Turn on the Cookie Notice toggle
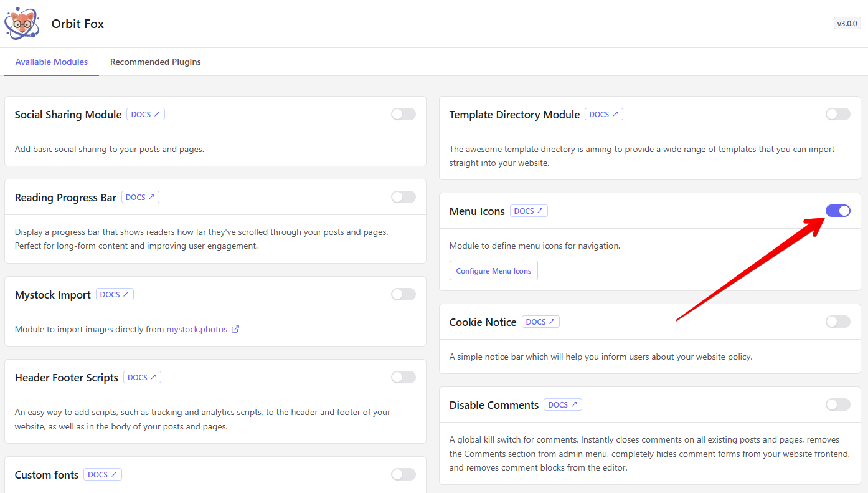Image resolution: width=868 pixels, height=493 pixels. (x=837, y=322)
